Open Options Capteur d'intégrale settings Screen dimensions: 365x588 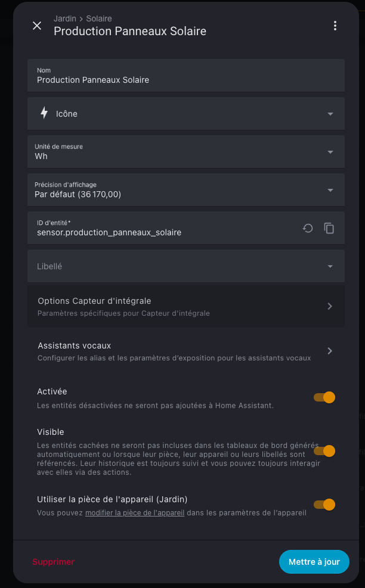tap(186, 306)
